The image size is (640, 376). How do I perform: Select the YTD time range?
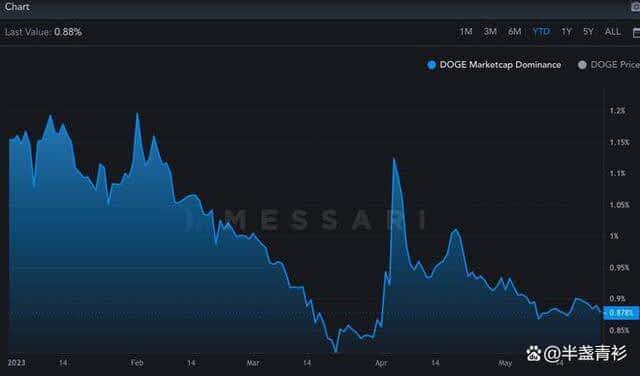(541, 32)
